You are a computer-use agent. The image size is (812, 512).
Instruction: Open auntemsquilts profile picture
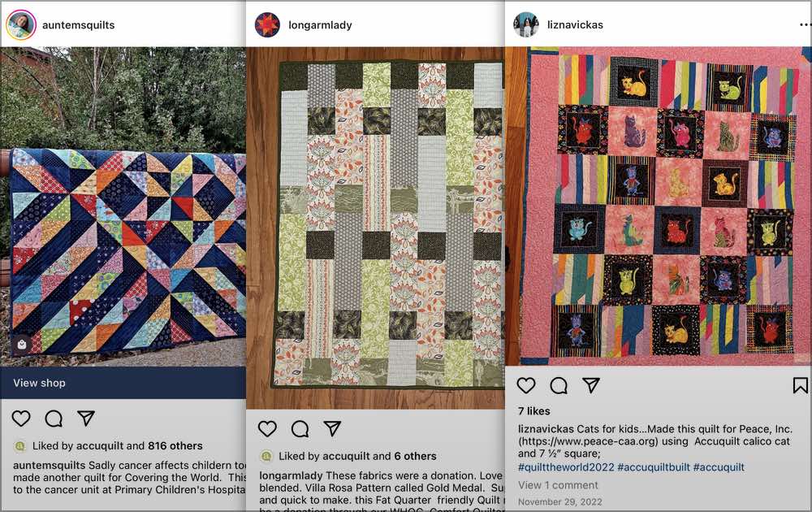click(x=21, y=24)
